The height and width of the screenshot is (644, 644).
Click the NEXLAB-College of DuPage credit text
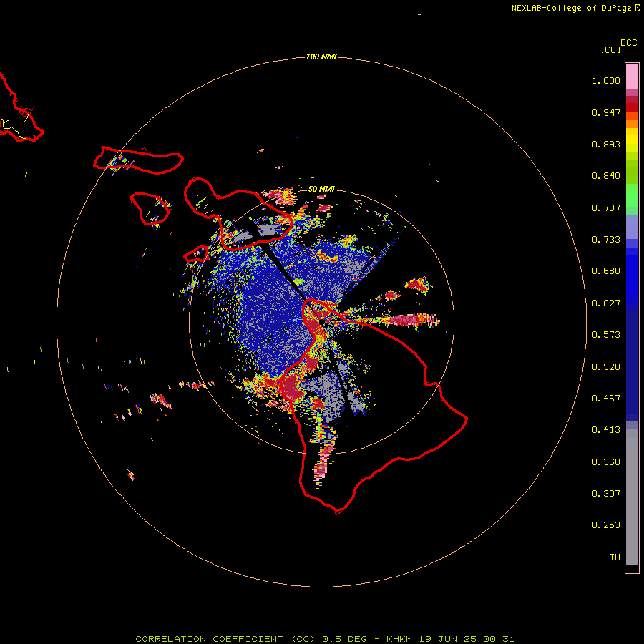[x=575, y=8]
